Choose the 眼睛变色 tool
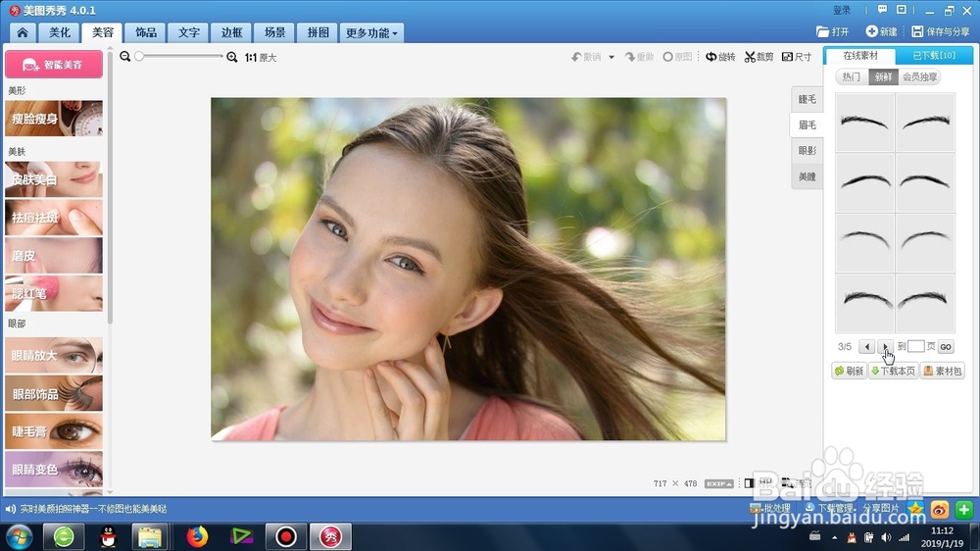980x551 pixels. click(x=54, y=469)
